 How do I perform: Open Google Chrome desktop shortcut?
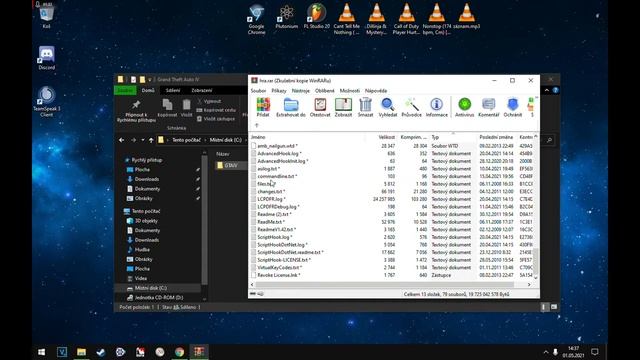(256, 19)
